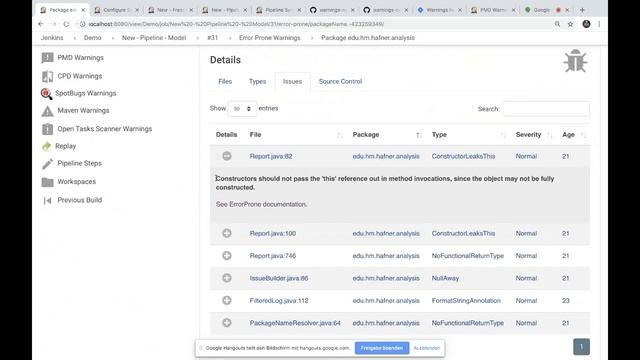Viewport: 640px width, 360px height.
Task: Reload the page with refresh icon
Action: pos(67,24)
